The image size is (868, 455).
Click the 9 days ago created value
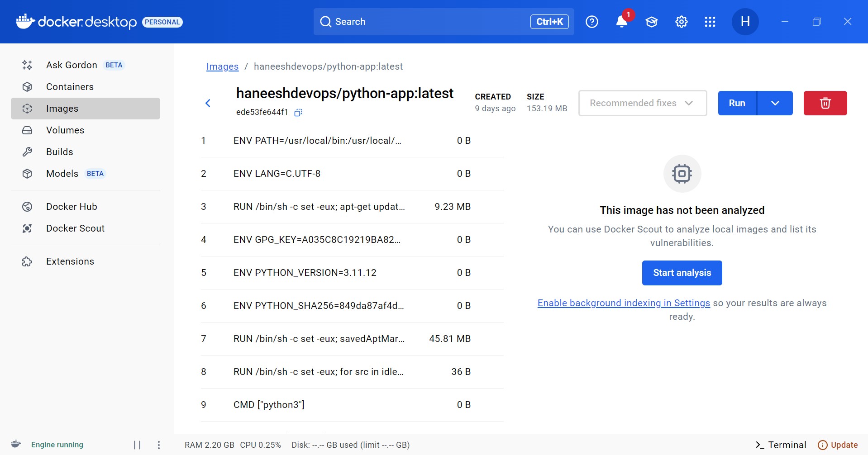tap(495, 109)
